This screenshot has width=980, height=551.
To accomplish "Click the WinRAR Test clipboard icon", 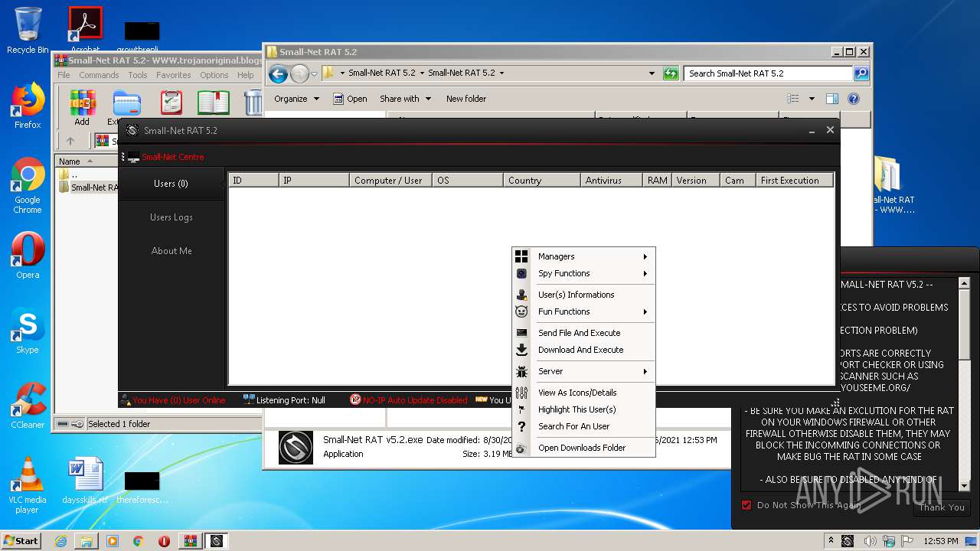I will pyautogui.click(x=171, y=103).
